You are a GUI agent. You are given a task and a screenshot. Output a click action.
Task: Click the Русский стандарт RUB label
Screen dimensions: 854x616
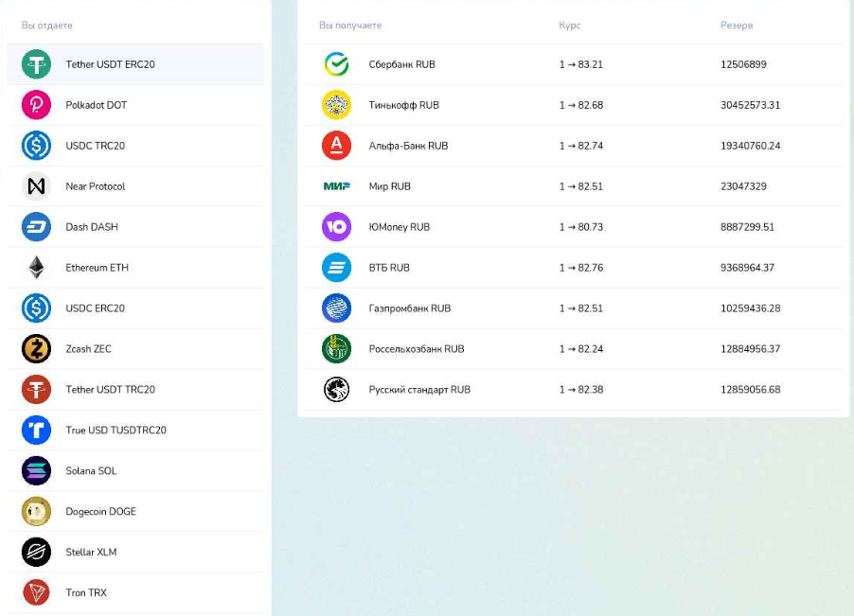(420, 390)
